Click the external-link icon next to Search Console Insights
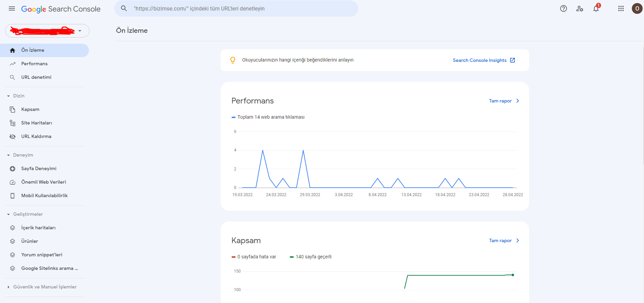Image resolution: width=644 pixels, height=303 pixels. [x=512, y=60]
